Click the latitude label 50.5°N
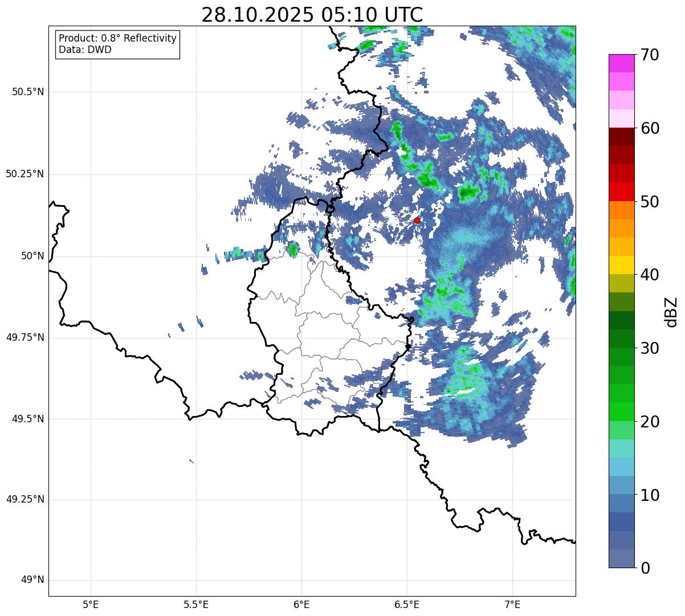Image resolution: width=685 pixels, height=616 pixels. [28, 92]
